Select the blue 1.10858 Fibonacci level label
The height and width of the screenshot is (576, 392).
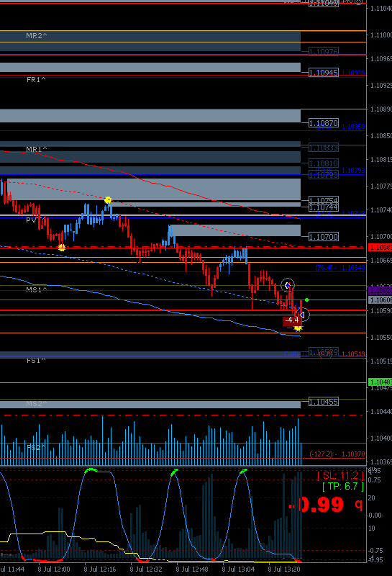353,127
